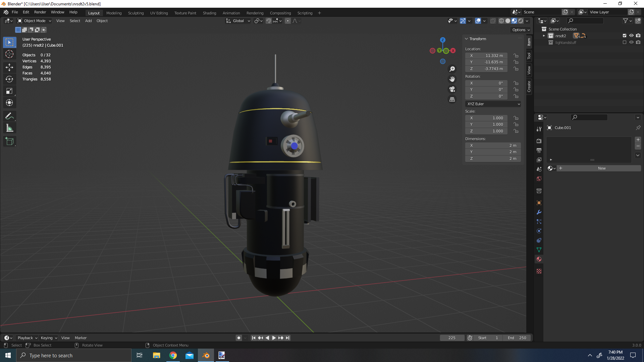Choose the Rotate tool

pyautogui.click(x=9, y=79)
